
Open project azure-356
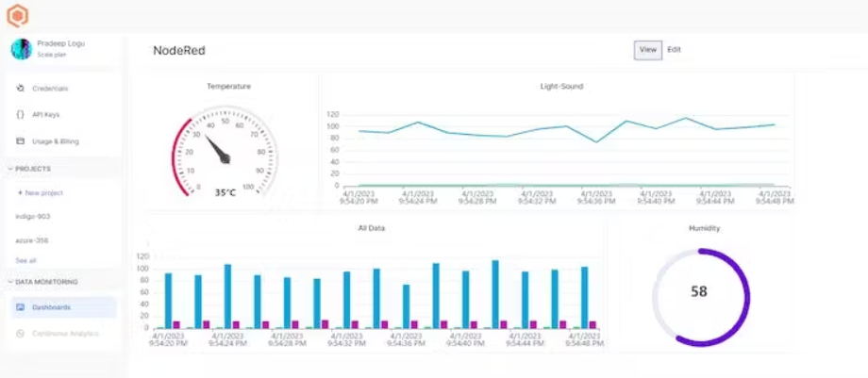tap(31, 240)
